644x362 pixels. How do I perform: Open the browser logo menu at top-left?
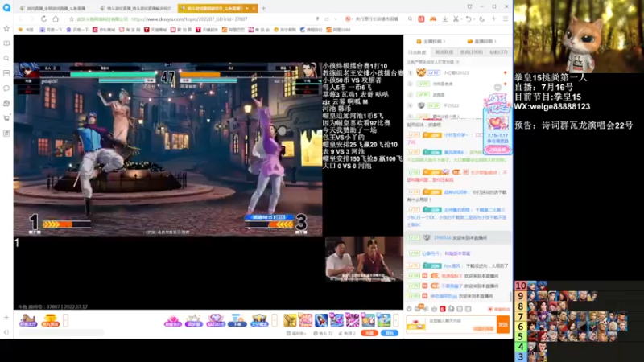click(6, 7)
